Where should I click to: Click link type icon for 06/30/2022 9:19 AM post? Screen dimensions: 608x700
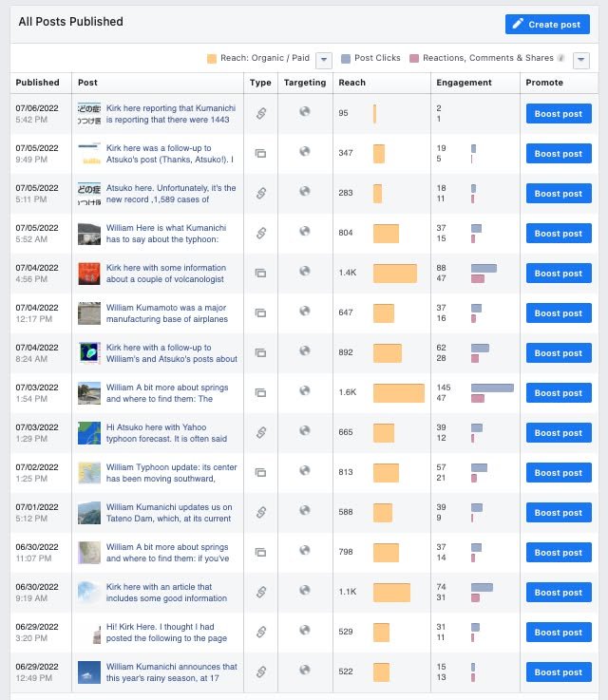point(260,592)
